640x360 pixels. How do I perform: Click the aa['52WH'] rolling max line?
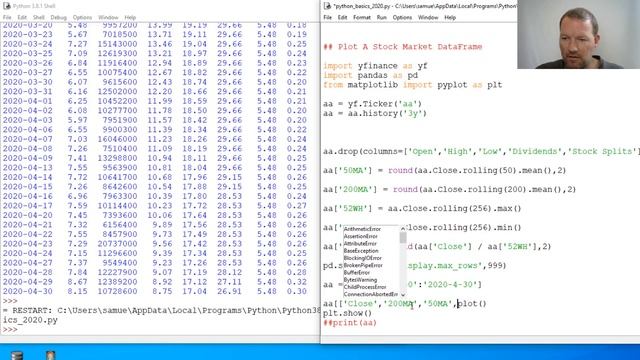(422, 209)
